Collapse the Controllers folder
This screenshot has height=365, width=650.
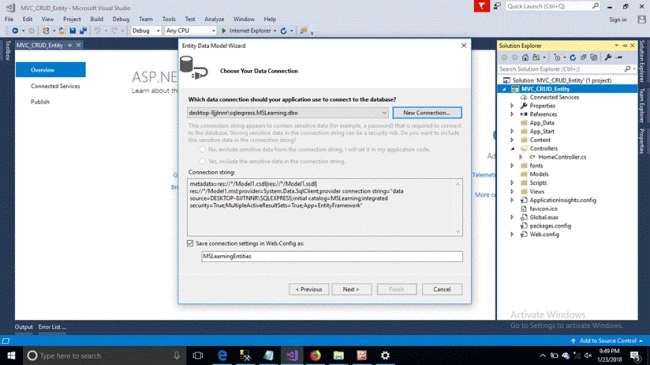(x=512, y=148)
